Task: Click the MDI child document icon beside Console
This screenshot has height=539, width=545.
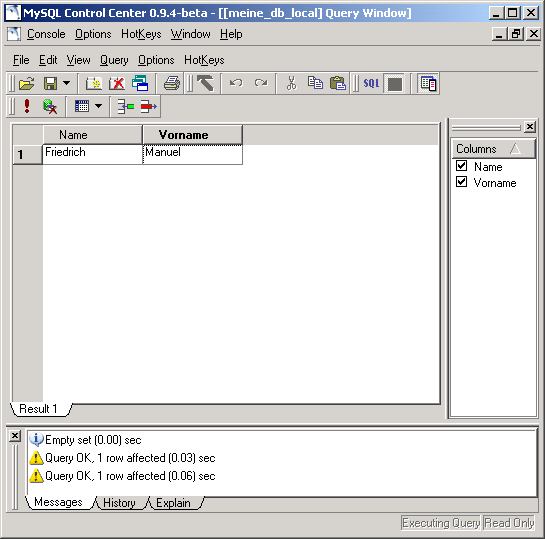Action: 14,34
